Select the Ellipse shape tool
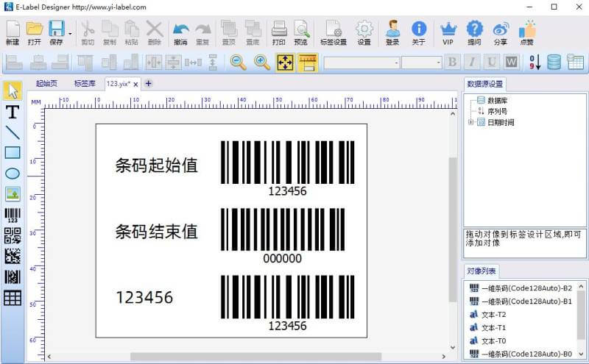The width and height of the screenshot is (589, 364). tap(13, 174)
